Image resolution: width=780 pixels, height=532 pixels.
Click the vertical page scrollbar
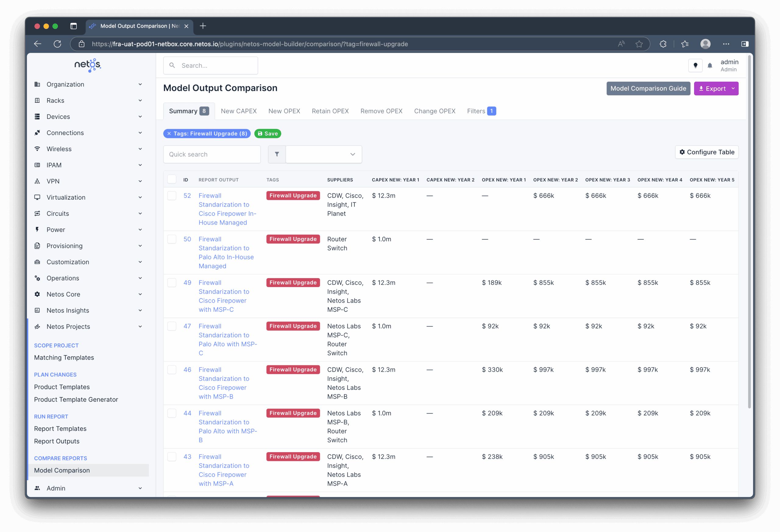pos(749,232)
